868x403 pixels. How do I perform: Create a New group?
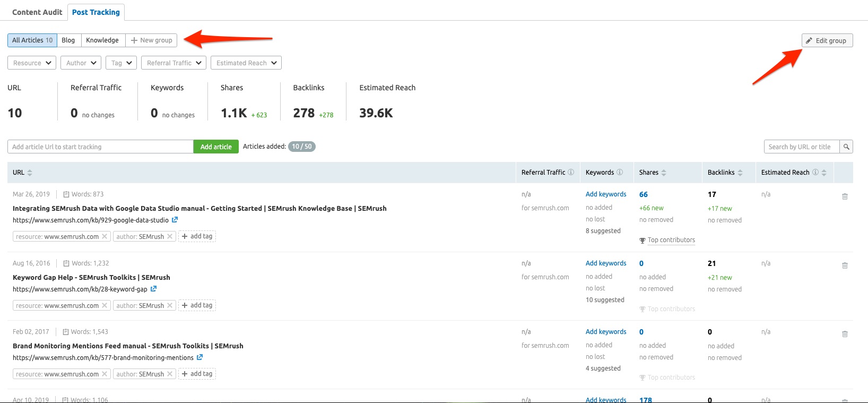tap(151, 40)
